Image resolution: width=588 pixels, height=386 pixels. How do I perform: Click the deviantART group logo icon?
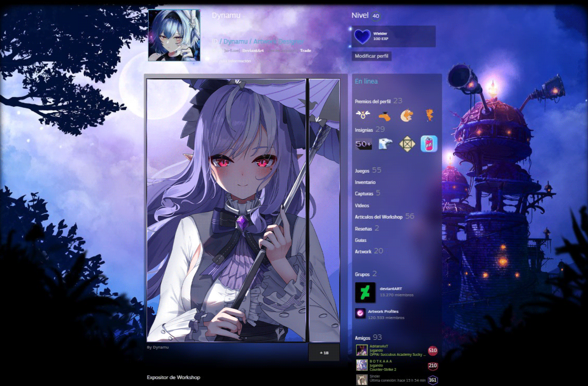365,292
